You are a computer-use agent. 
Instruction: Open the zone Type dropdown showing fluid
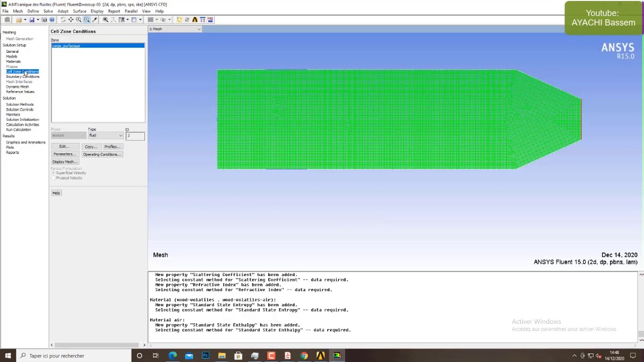pos(106,135)
